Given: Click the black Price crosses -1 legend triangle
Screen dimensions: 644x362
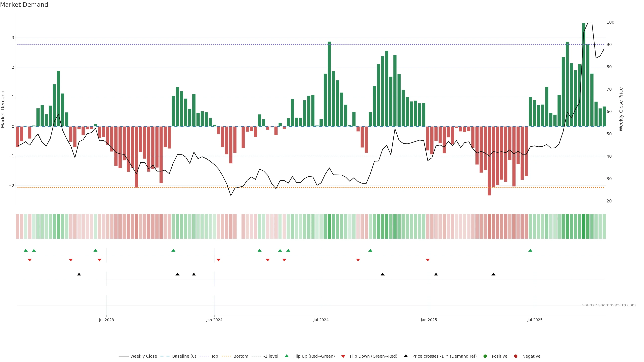Looking at the screenshot, I should click(x=406, y=356).
